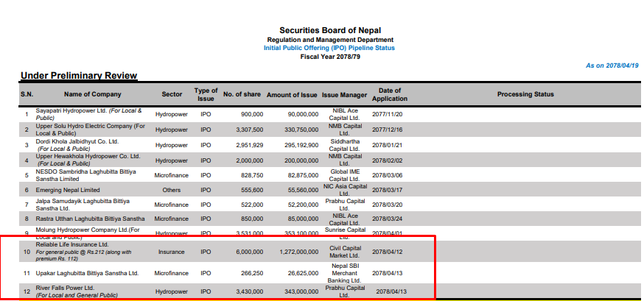Select River Falls Power Ltd. entry
Viewport: 644px width, 301px height.
65,288
